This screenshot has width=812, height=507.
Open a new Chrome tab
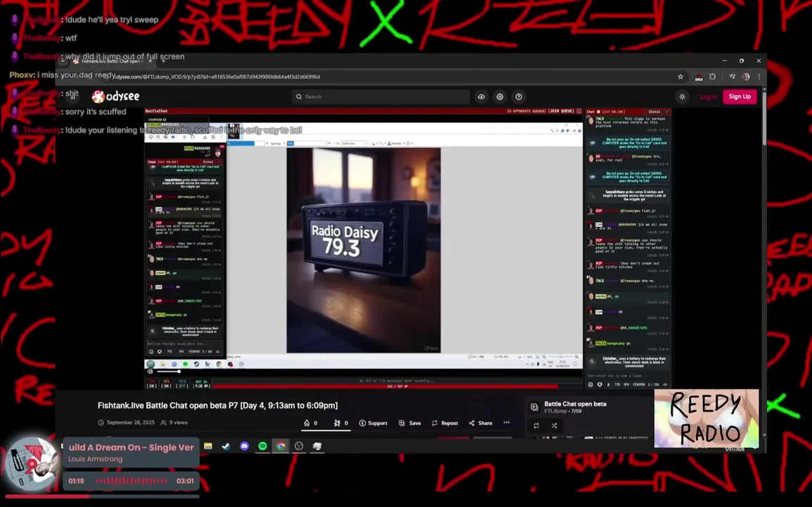tap(163, 61)
